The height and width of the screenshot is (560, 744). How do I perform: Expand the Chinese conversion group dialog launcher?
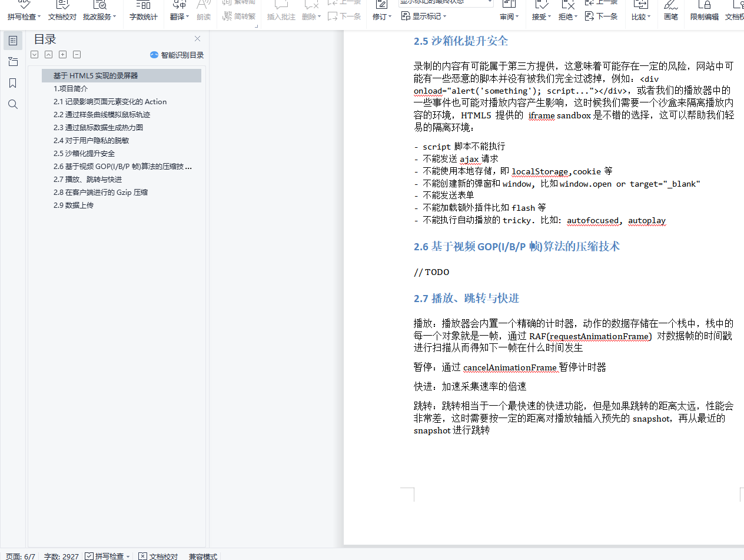256,26
